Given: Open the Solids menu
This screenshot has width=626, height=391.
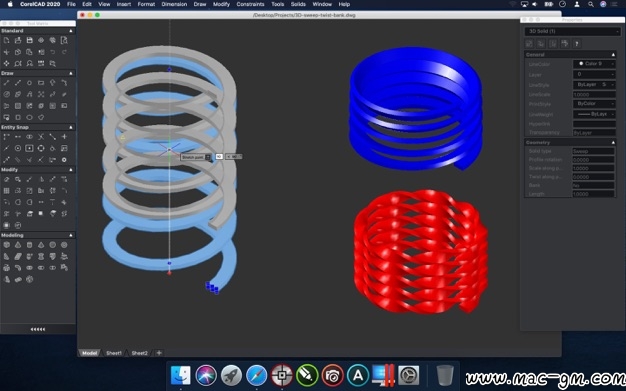Looking at the screenshot, I should pos(298,4).
